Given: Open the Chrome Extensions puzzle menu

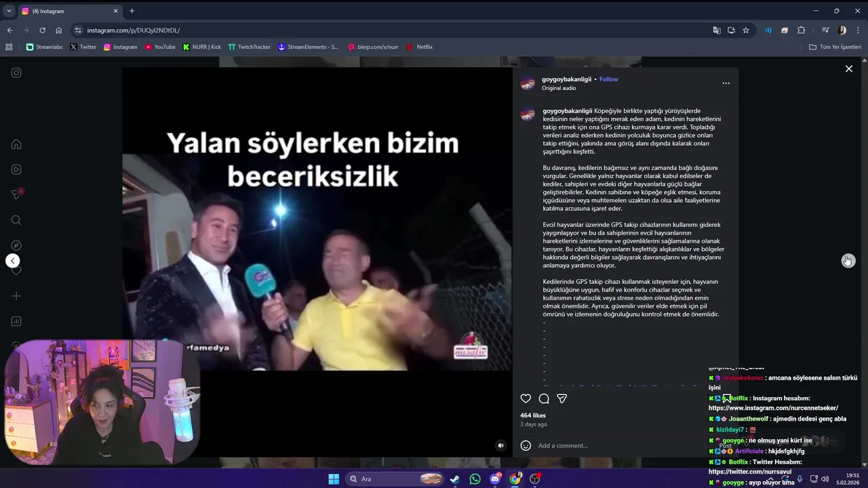Looking at the screenshot, I should 802,30.
